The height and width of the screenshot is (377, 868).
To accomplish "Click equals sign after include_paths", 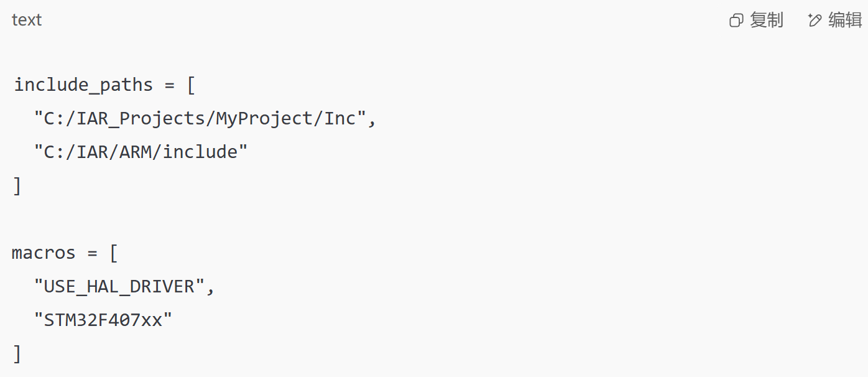I will click(x=169, y=85).
